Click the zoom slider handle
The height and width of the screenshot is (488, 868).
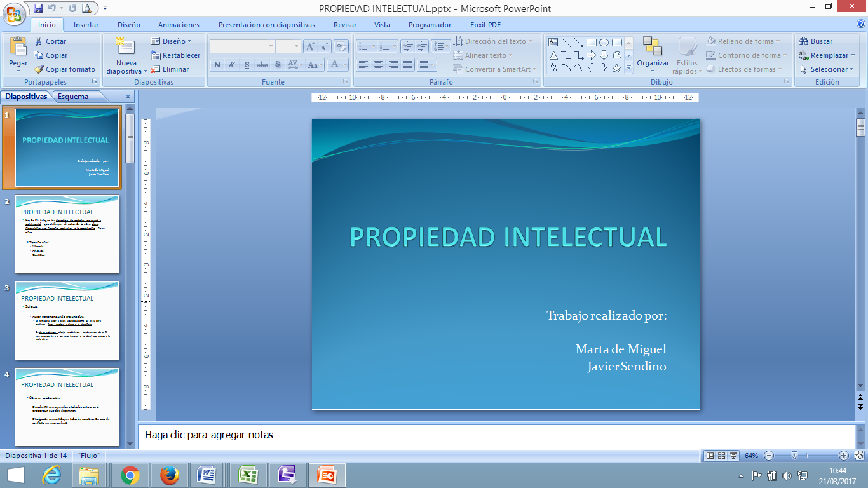[794, 456]
